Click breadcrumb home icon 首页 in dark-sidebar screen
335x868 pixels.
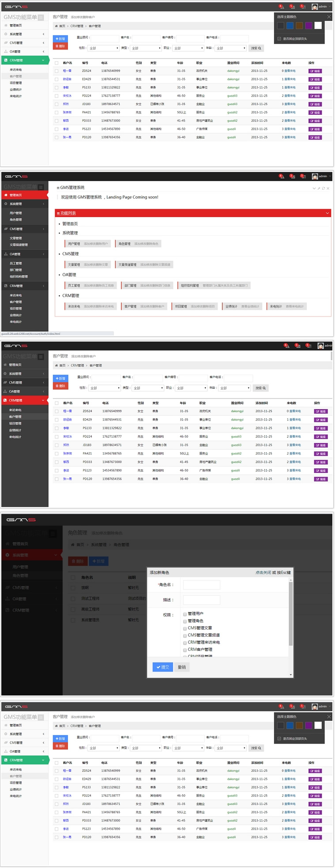point(56,365)
